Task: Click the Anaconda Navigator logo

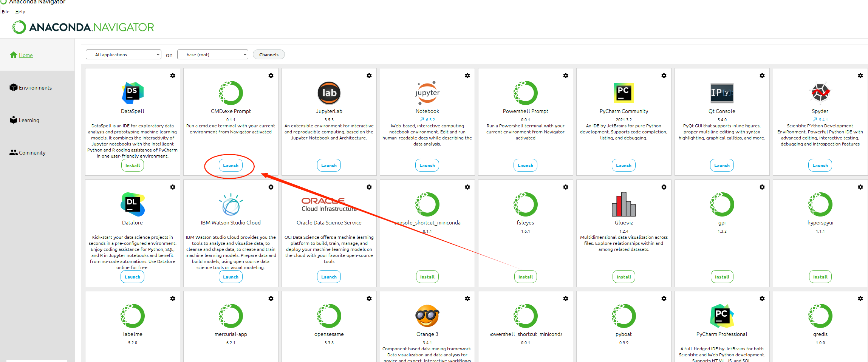Action: (x=83, y=27)
